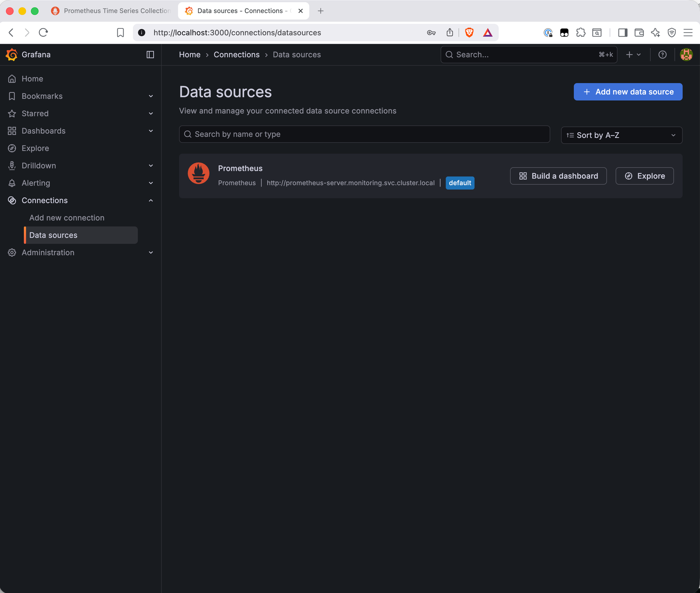Click the Prometheus data source logo
Viewport: 700px width, 593px height.
[x=198, y=173]
